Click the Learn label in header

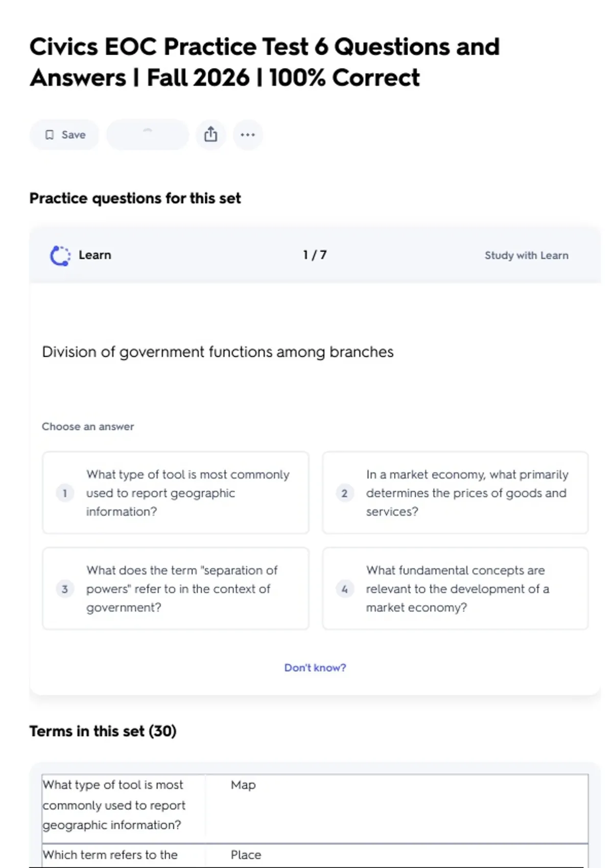point(95,255)
